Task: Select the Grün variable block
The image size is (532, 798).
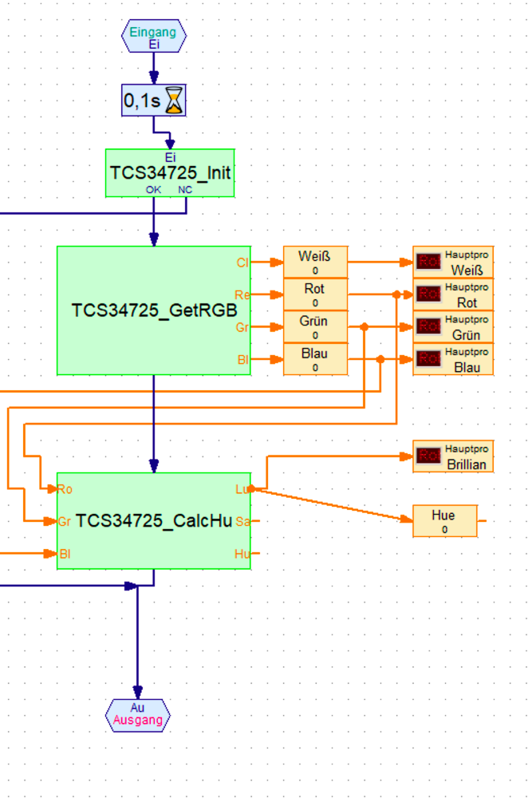Action: (315, 326)
